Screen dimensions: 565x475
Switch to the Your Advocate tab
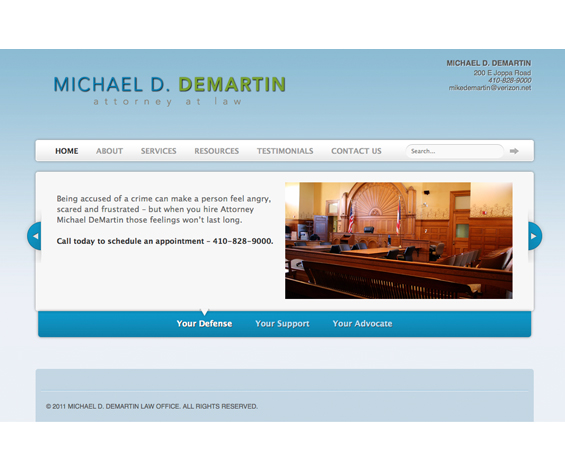click(x=362, y=324)
